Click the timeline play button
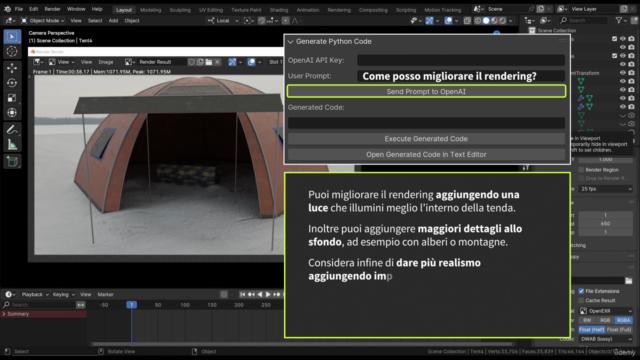The width and height of the screenshot is (640, 360). pyautogui.click(x=268, y=294)
